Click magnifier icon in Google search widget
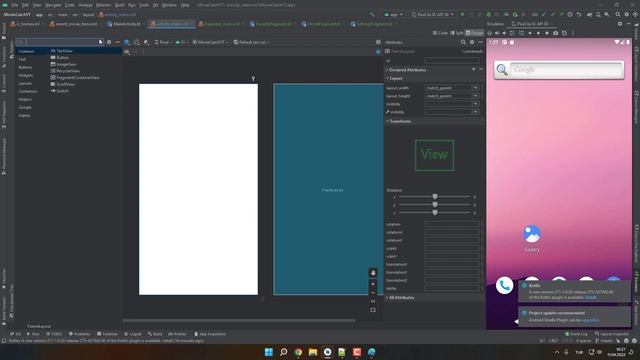 pos(502,70)
